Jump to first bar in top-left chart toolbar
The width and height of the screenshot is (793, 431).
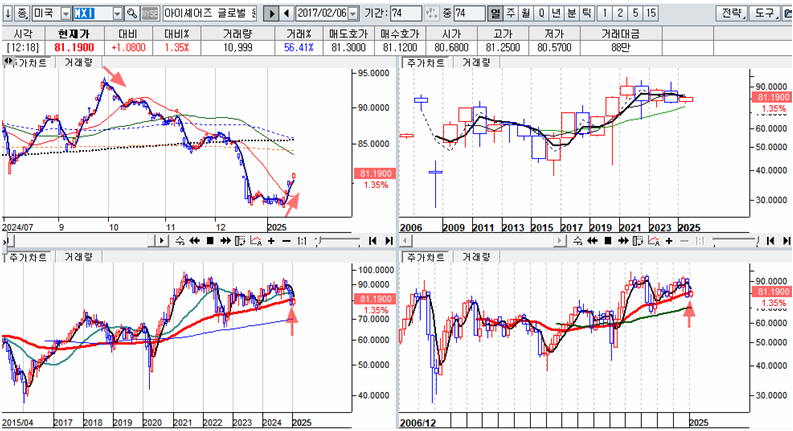[373, 241]
